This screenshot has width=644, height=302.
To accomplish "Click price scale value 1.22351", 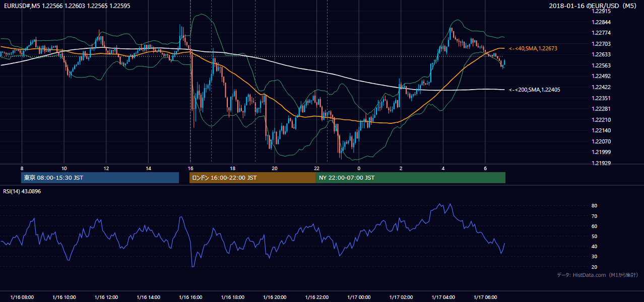I will pyautogui.click(x=602, y=98).
